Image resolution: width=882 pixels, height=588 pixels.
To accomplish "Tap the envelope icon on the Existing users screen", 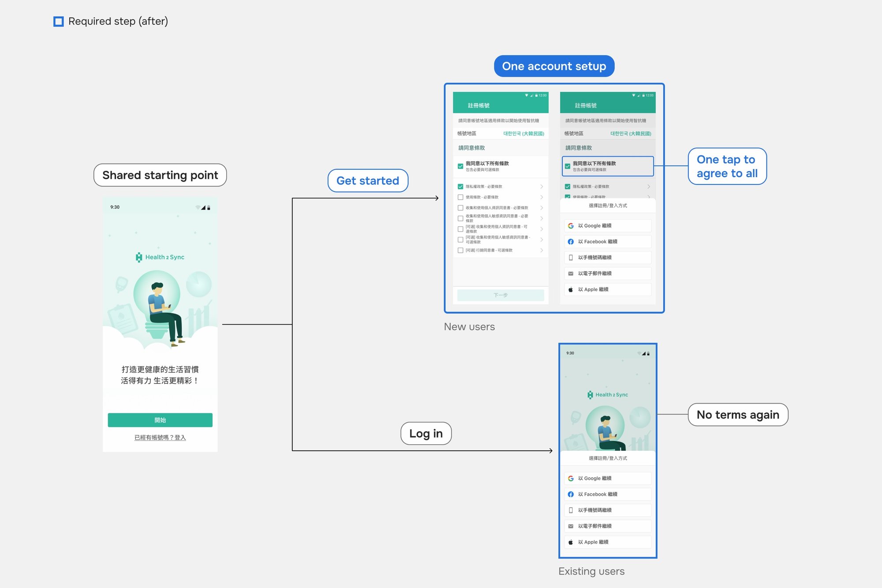I will [x=571, y=526].
